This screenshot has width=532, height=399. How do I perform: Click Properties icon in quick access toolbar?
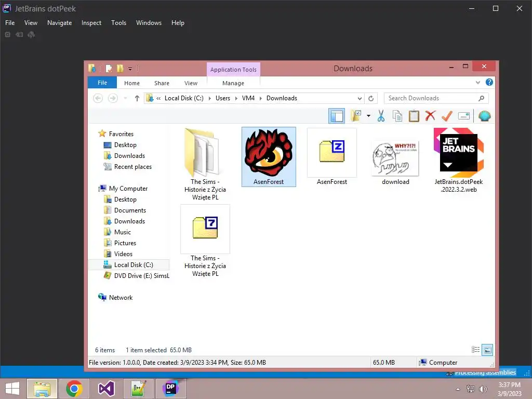[109, 69]
